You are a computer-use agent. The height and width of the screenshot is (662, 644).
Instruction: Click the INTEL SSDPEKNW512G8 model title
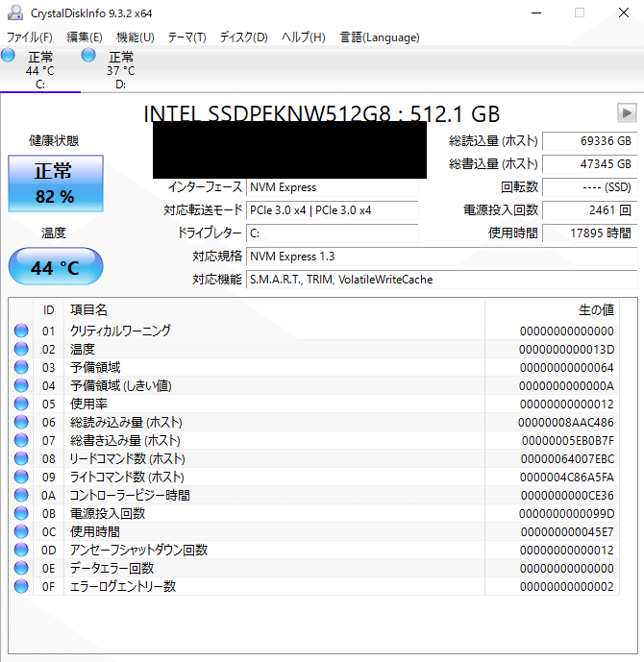(x=321, y=113)
